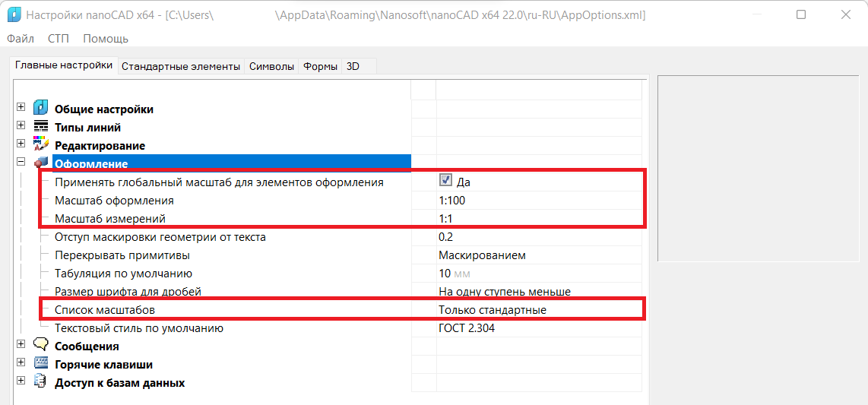The image size is (868, 405).
Task: Open the Файл menu
Action: pos(21,39)
